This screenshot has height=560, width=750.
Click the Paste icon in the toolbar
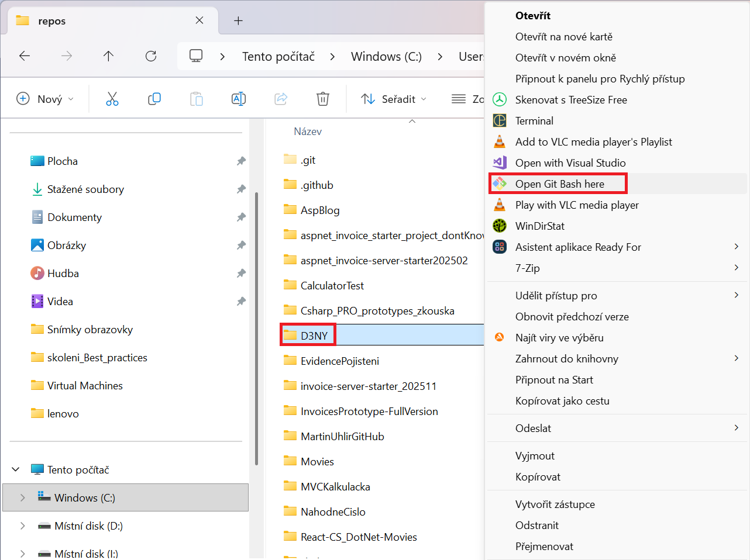tap(197, 98)
